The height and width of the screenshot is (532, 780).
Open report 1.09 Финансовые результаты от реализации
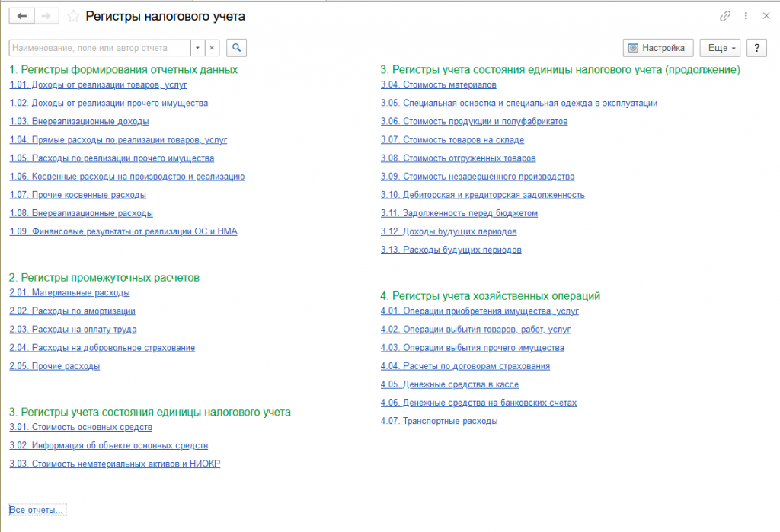(123, 231)
